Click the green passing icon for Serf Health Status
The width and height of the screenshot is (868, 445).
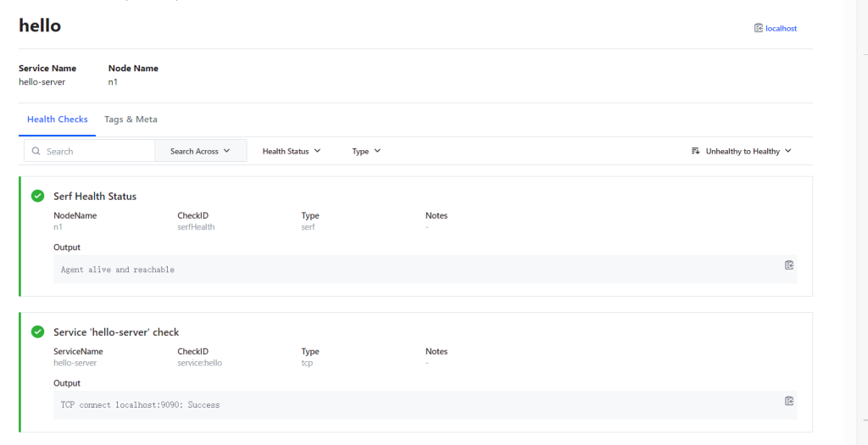37,196
